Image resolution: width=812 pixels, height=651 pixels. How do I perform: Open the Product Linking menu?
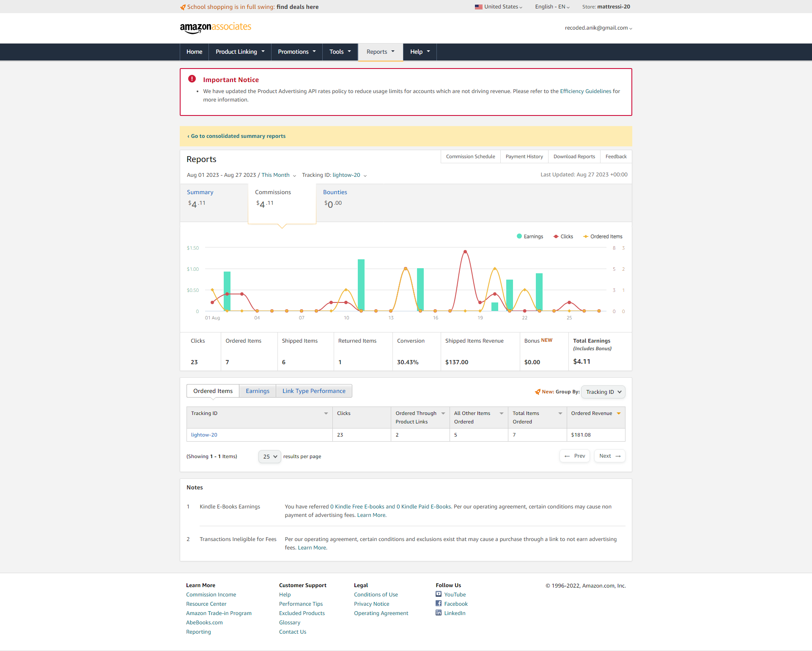(x=240, y=52)
